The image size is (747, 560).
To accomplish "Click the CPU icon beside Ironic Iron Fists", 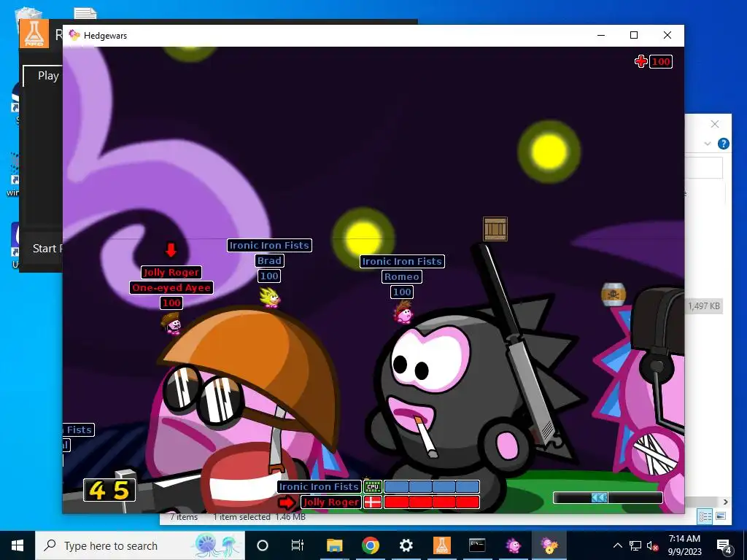I will (x=373, y=486).
